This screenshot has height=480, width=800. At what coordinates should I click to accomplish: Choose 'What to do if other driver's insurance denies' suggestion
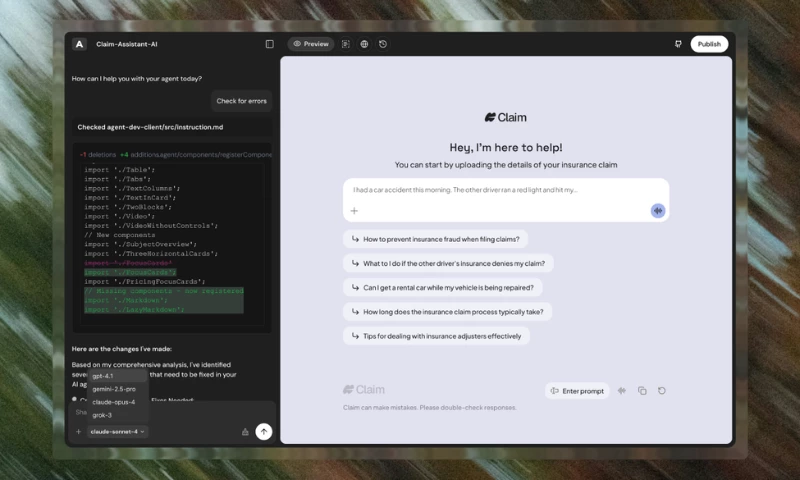pos(448,264)
